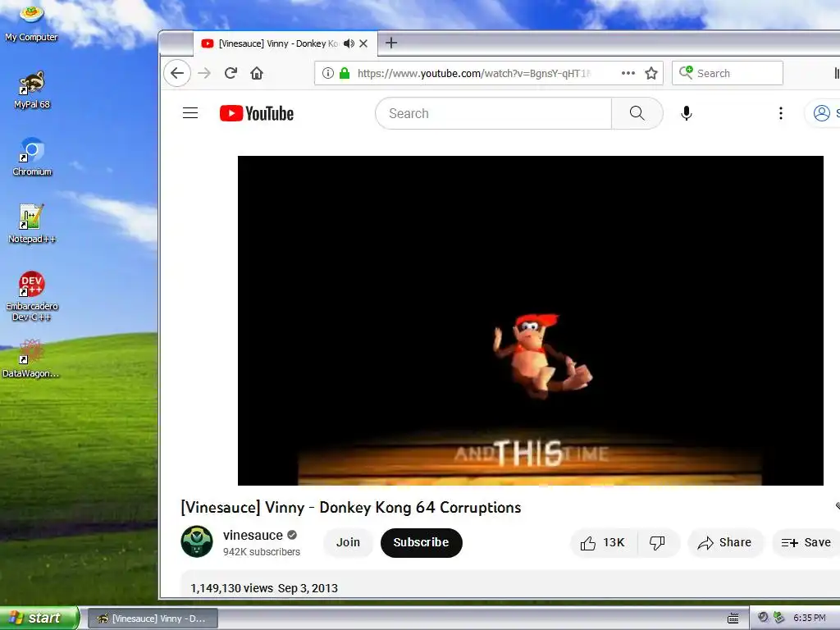The width and height of the screenshot is (840, 630).
Task: Open the vinesauce channel avatar
Action: tap(197, 541)
